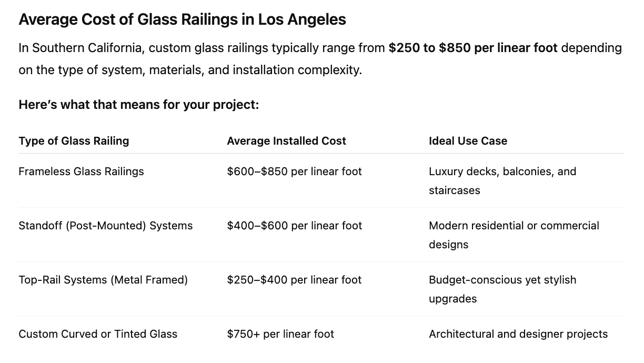Screen dimensions: 644x363
Task: Click 'Here's what that means for your project' subheading
Action: tap(138, 105)
